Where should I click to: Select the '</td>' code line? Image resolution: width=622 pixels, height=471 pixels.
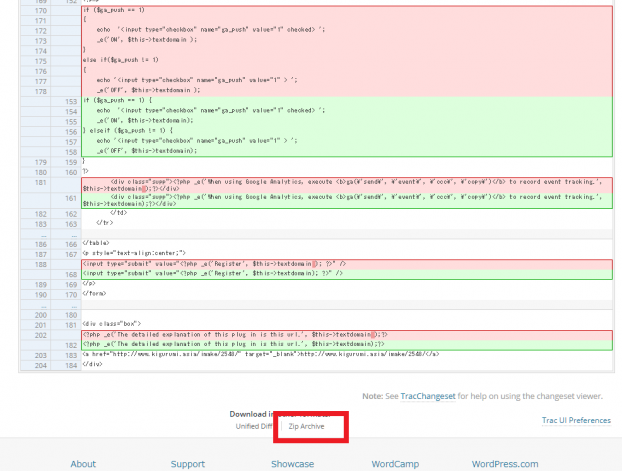(x=118, y=213)
